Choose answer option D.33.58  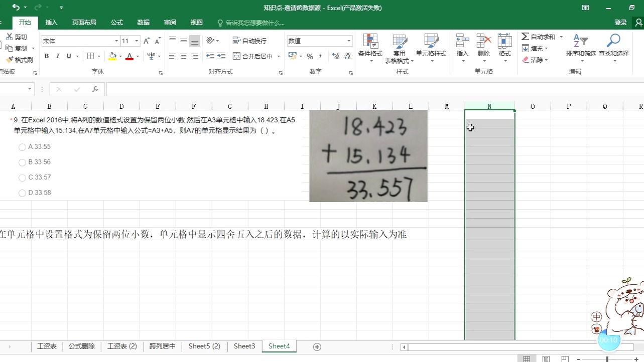[x=22, y=193]
